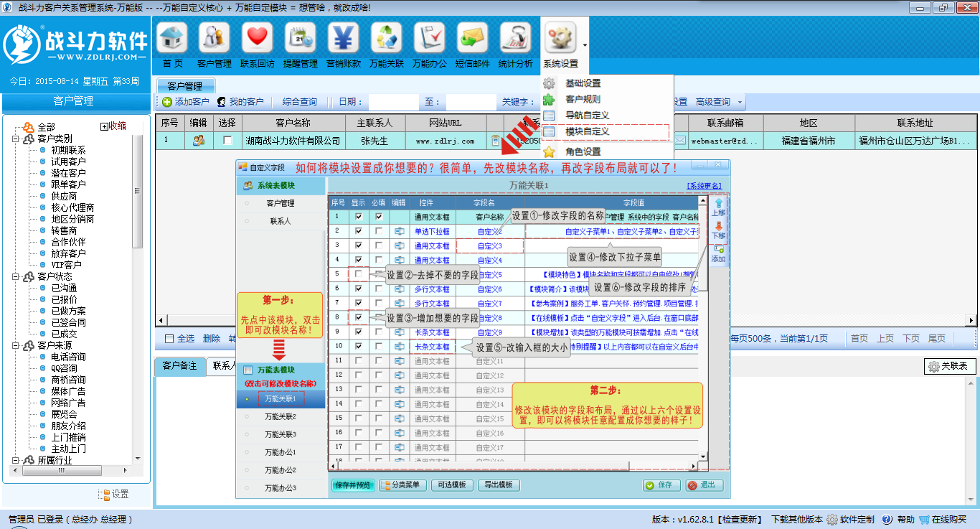Select 基础设置 from the menu
The height and width of the screenshot is (529, 980).
pos(583,83)
